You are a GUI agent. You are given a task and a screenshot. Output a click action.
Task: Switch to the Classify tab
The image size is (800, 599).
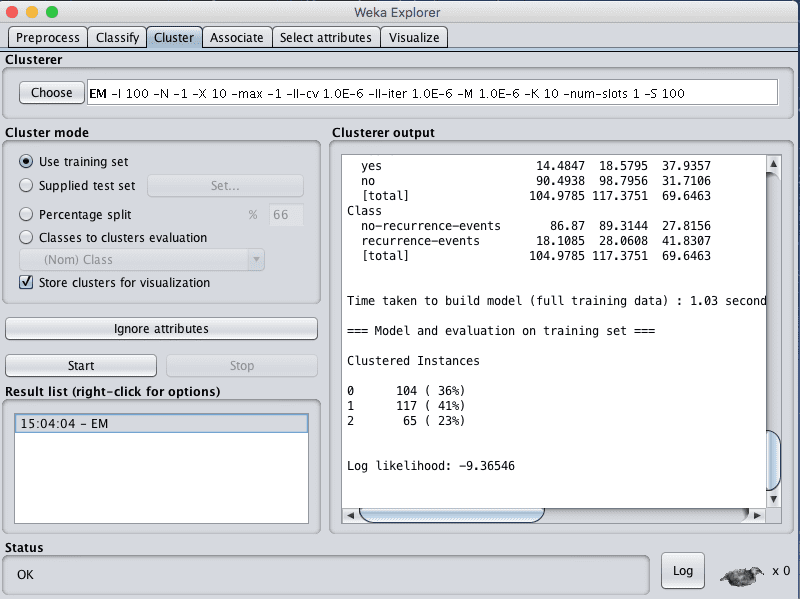coord(117,37)
